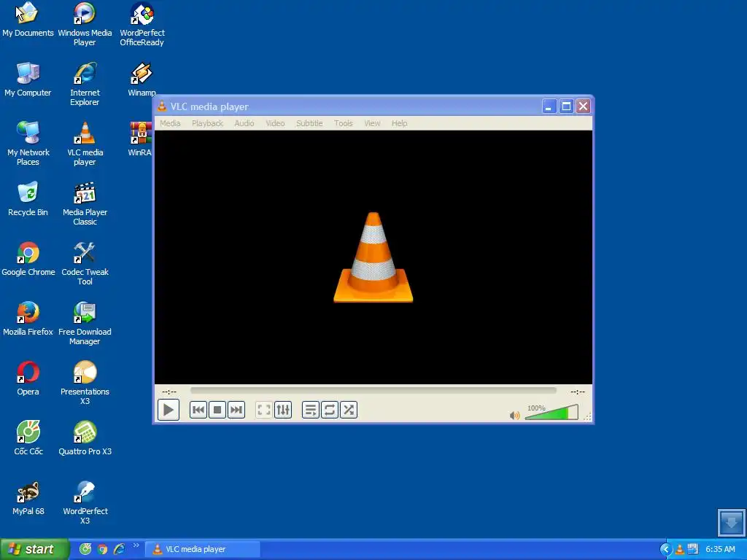Image resolution: width=747 pixels, height=560 pixels.
Task: Select the Codec Tweak Tool desktop icon
Action: click(85, 264)
